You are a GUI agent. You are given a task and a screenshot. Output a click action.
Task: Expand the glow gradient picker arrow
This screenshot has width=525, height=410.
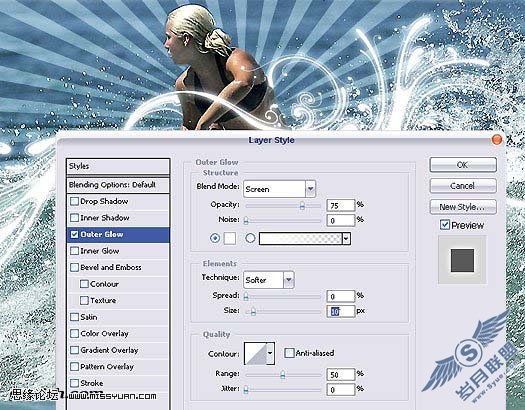tap(346, 239)
